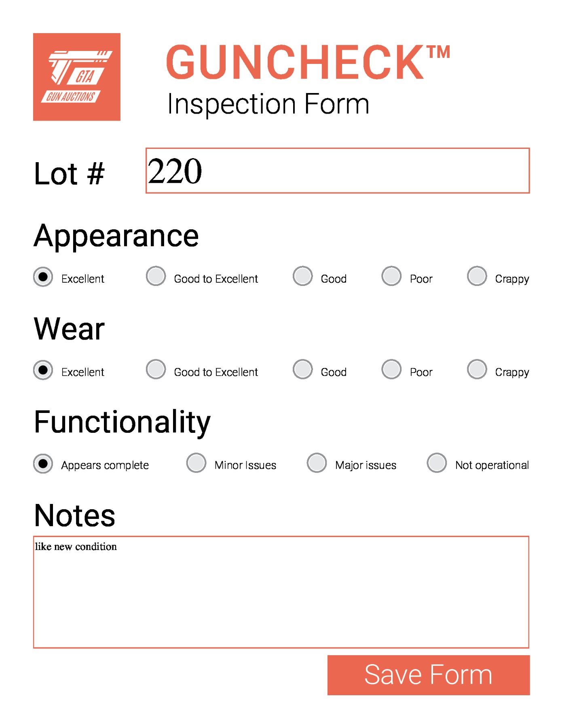Select Appears complete for Functionality
The height and width of the screenshot is (728, 562).
coord(43,463)
